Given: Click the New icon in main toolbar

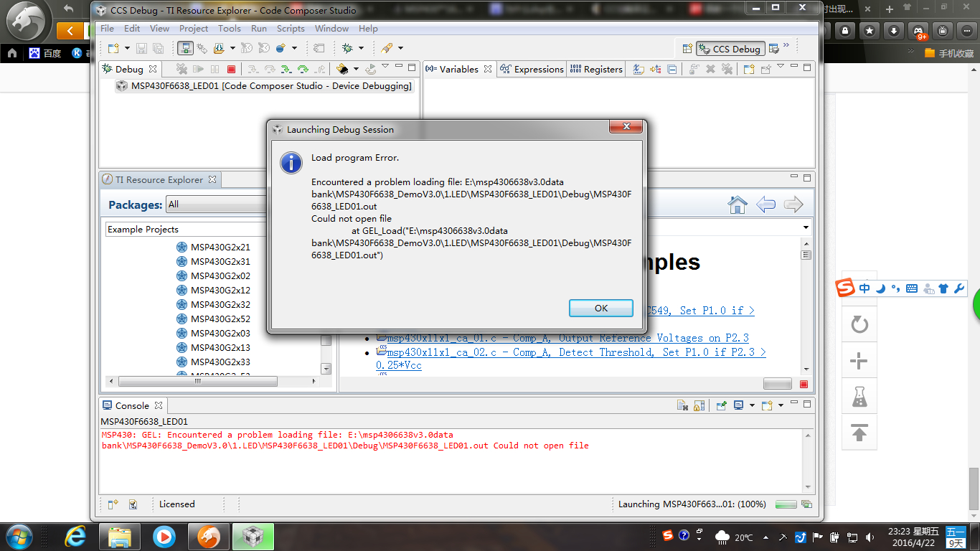Looking at the screenshot, I should 113,48.
